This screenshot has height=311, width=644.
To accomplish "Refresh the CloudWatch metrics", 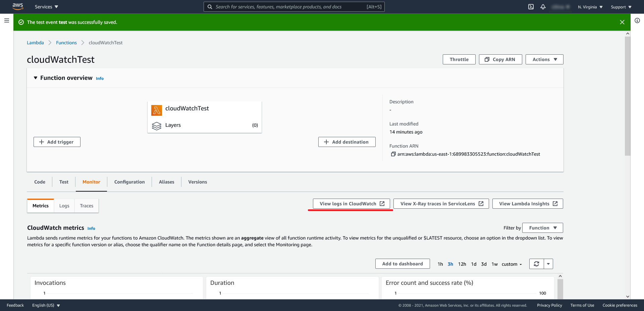I will tap(537, 264).
